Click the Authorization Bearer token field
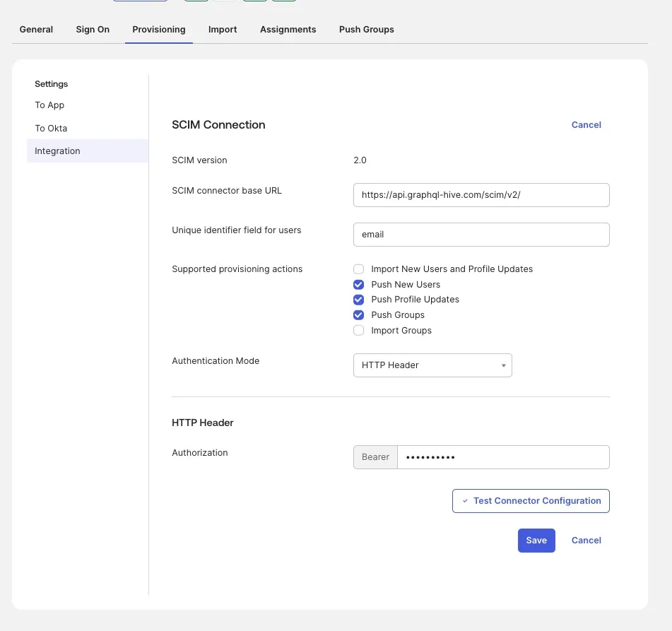The height and width of the screenshot is (631, 672). point(503,457)
